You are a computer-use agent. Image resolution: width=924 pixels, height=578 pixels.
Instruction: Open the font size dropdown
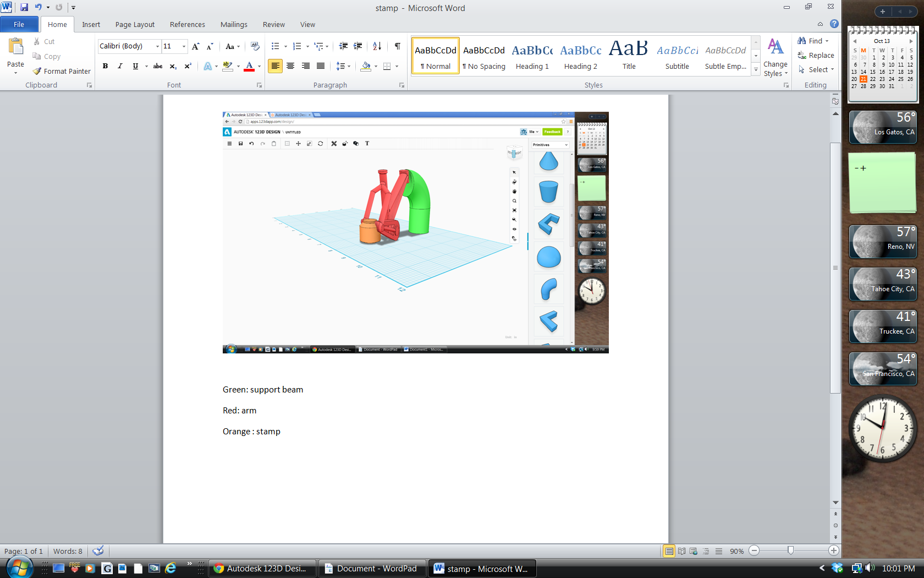(184, 46)
